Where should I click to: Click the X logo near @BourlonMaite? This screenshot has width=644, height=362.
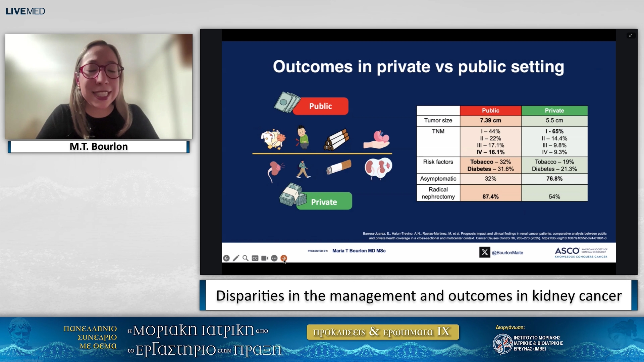point(485,252)
